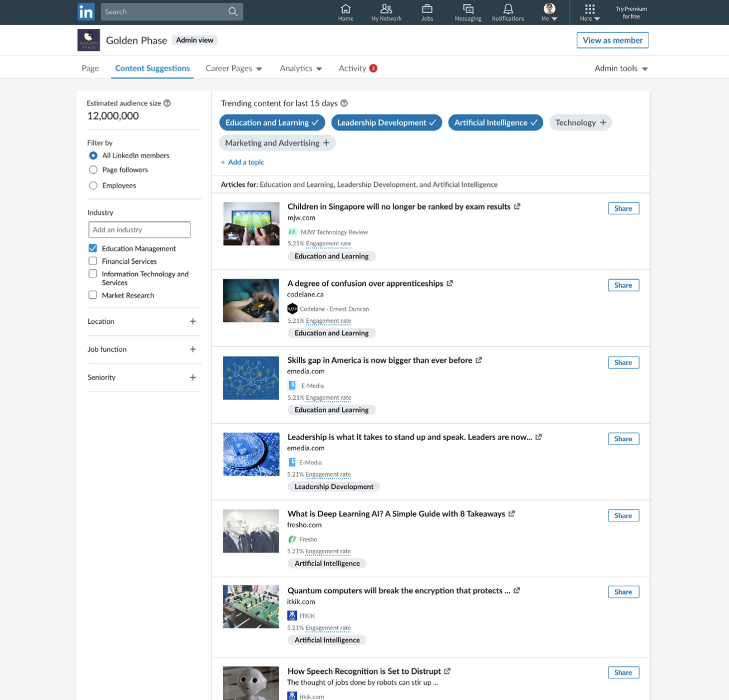This screenshot has height=700, width=729.
Task: Uncheck the Education Management checkbox
Action: point(93,248)
